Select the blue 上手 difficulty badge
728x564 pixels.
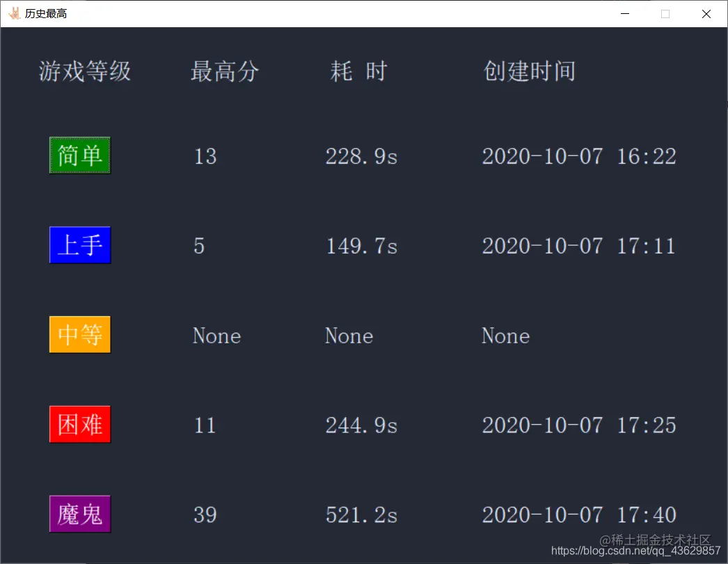click(x=79, y=245)
